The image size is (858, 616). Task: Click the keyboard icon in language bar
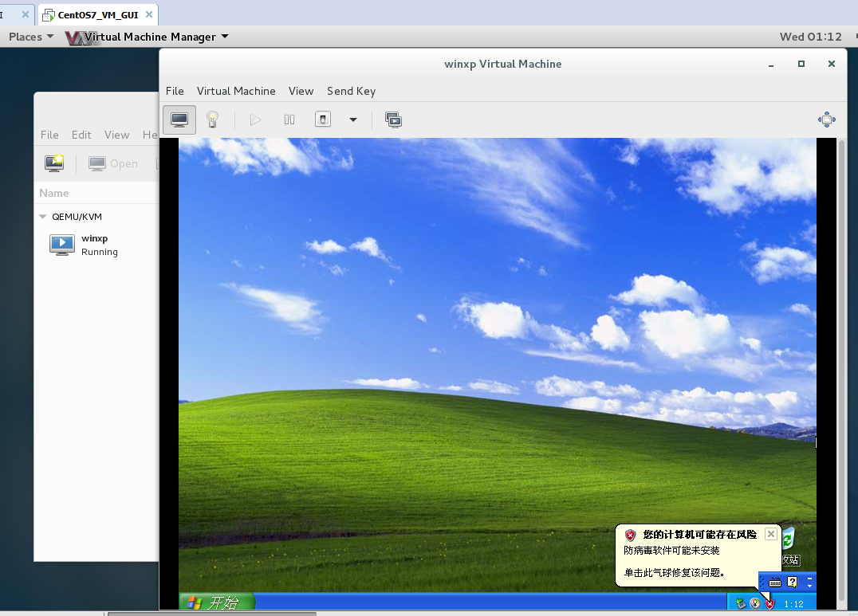[774, 583]
